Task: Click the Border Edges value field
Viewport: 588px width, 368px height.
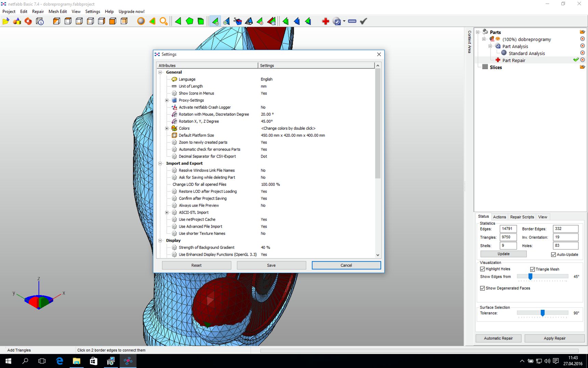Action: click(x=565, y=229)
